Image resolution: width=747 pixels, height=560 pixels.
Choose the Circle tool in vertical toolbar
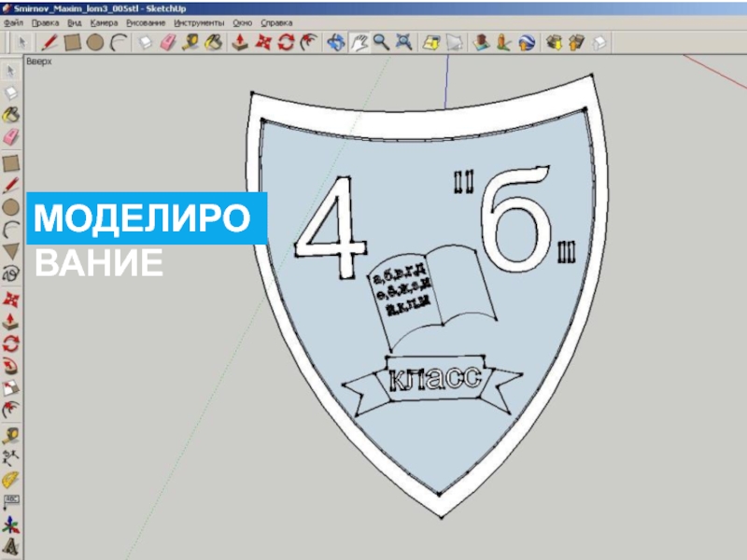[11, 207]
